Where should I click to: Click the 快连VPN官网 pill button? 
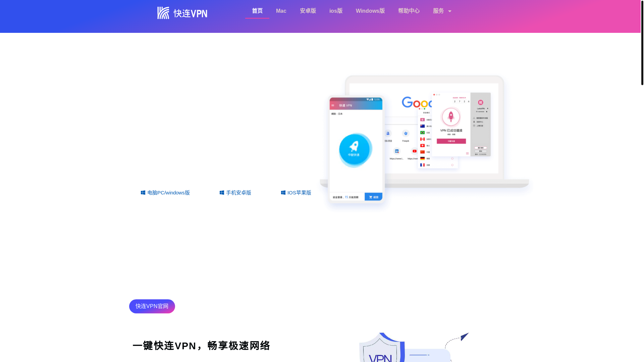[x=152, y=306]
